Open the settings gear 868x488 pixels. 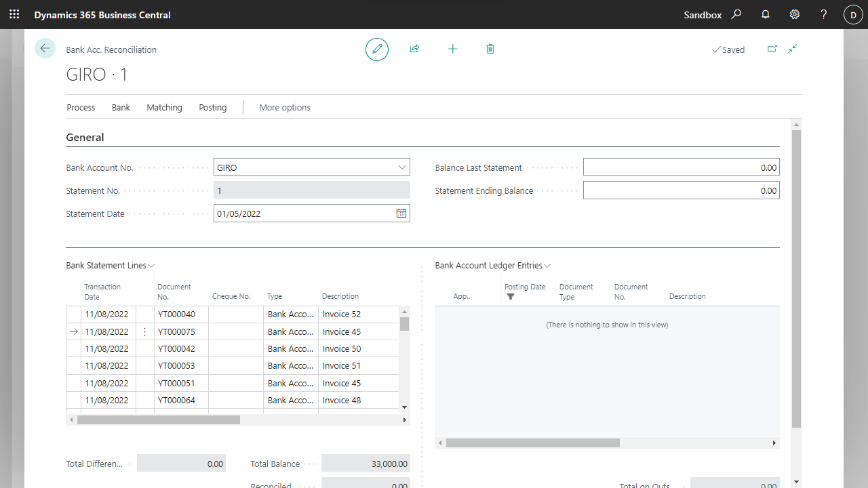point(795,14)
